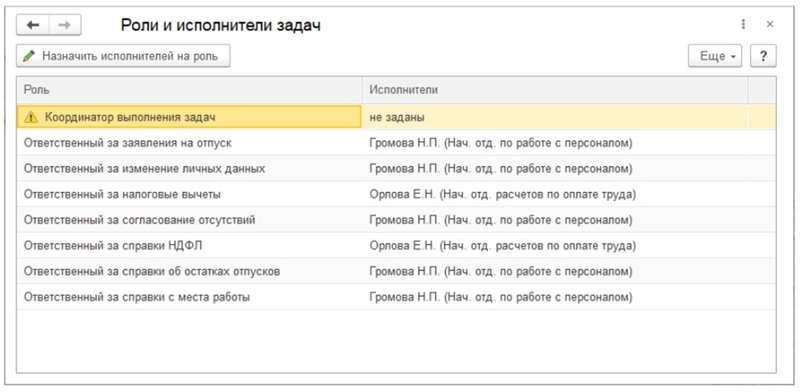Click the warning triangle icon beside Координатор

[x=31, y=117]
